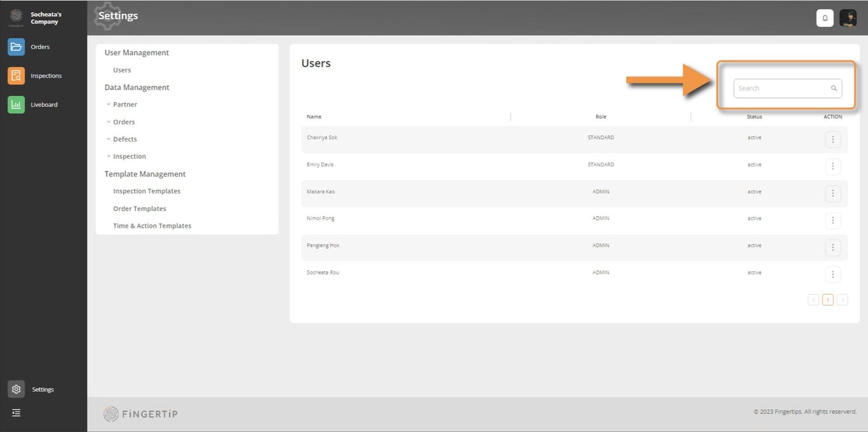
Task: Select page 1 in pagination
Action: pyautogui.click(x=828, y=300)
